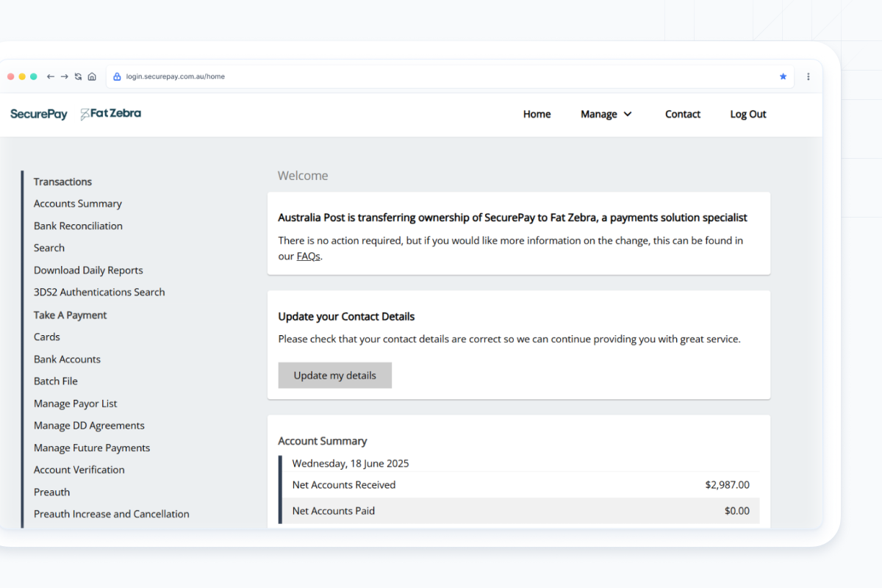This screenshot has width=882, height=588.
Task: Click the $0.00 amount
Action: coord(737,511)
